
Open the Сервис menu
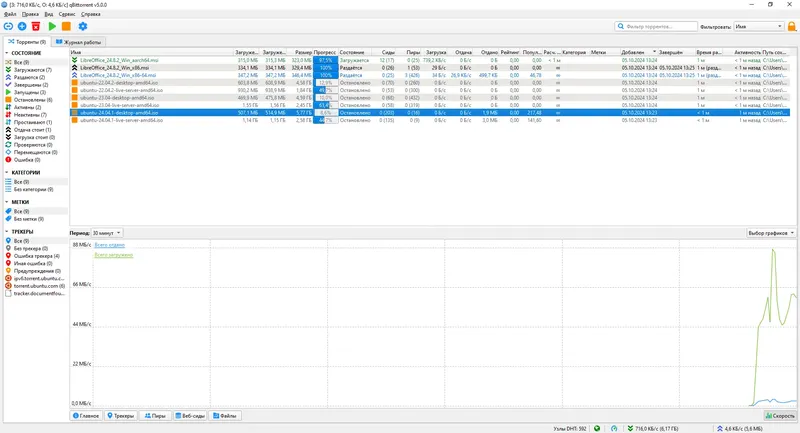click(67, 14)
